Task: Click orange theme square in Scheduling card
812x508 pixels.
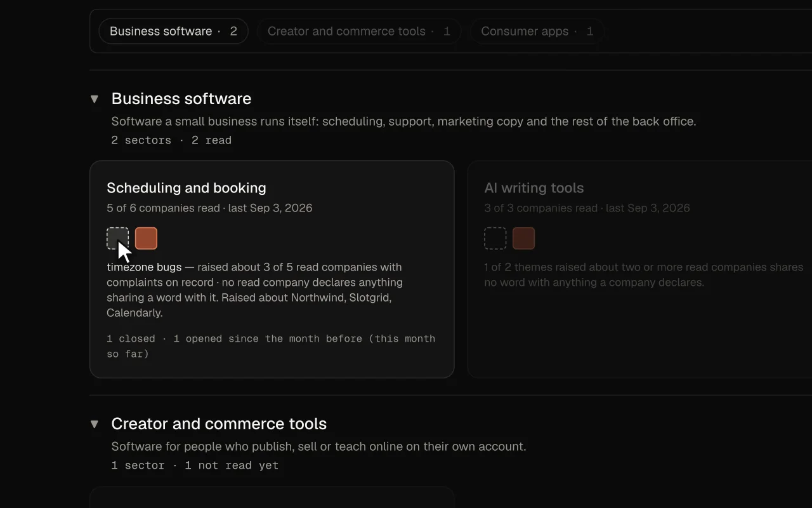Action: click(146, 238)
